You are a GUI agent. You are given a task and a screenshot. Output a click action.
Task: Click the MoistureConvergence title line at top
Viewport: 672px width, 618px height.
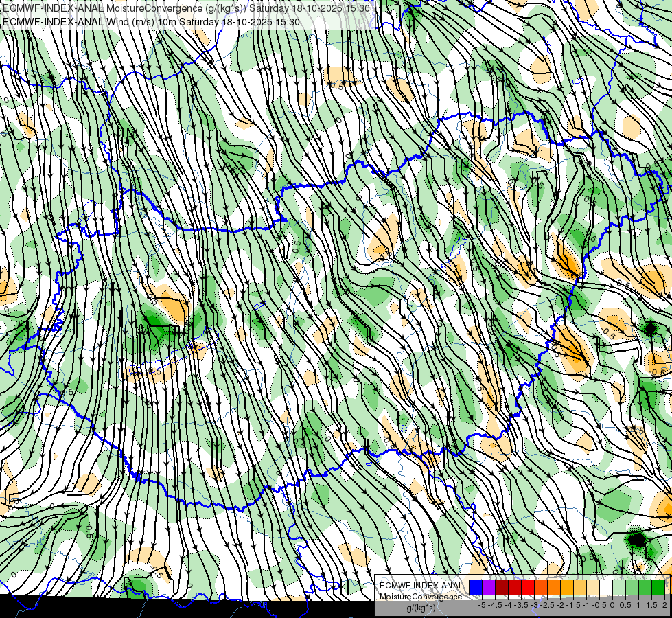click(x=187, y=8)
